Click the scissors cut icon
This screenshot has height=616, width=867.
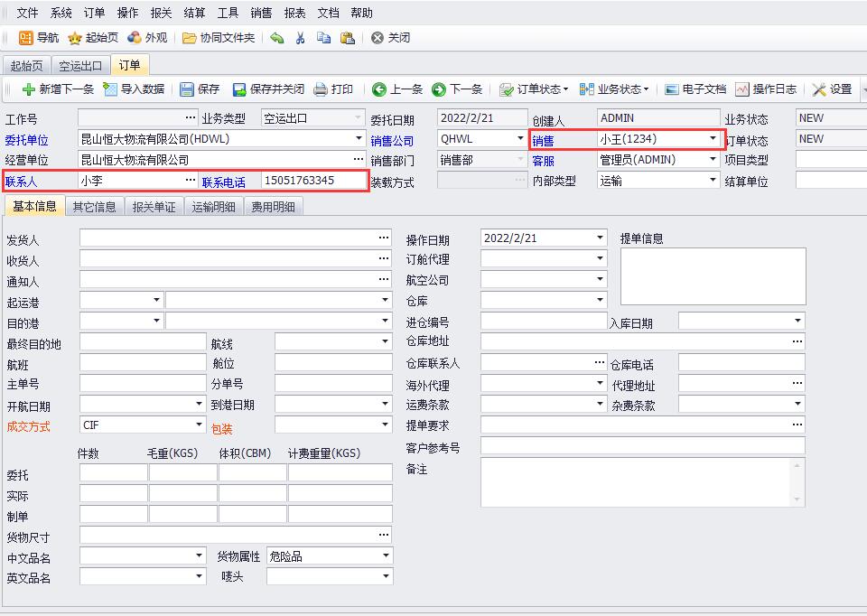click(x=301, y=38)
